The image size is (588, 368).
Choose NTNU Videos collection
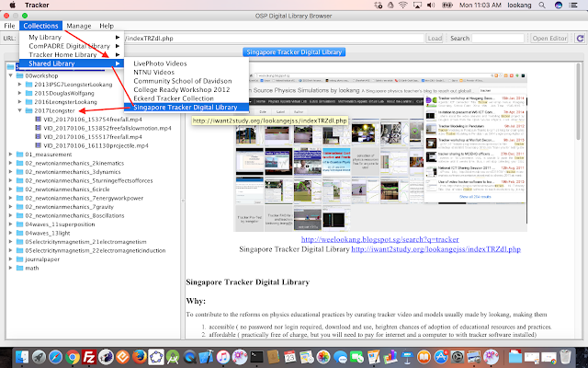point(187,72)
